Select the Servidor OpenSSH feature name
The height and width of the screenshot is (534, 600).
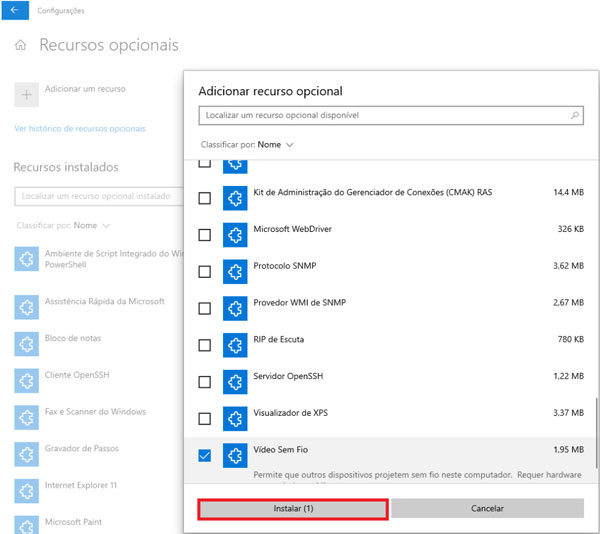coord(288,376)
